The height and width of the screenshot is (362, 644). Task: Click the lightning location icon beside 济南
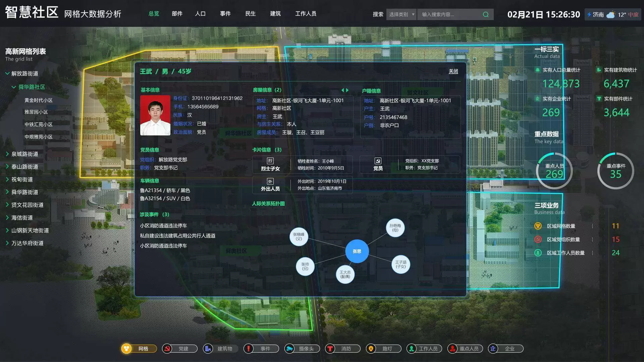coord(589,14)
